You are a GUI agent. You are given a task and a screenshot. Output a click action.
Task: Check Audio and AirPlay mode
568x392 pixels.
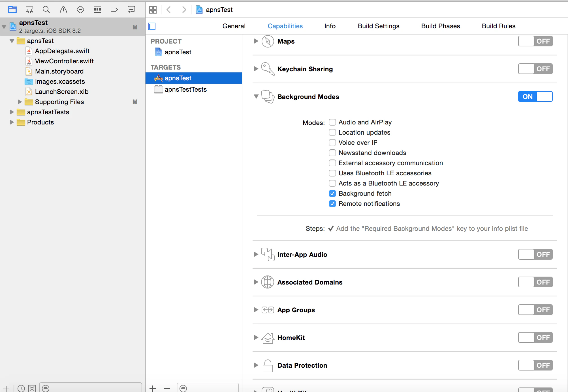(x=332, y=122)
